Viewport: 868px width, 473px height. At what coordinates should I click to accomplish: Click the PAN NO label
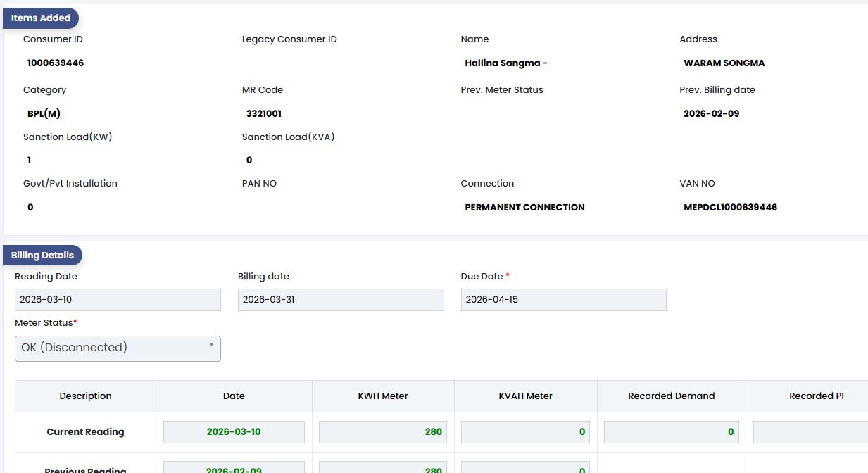click(x=260, y=184)
